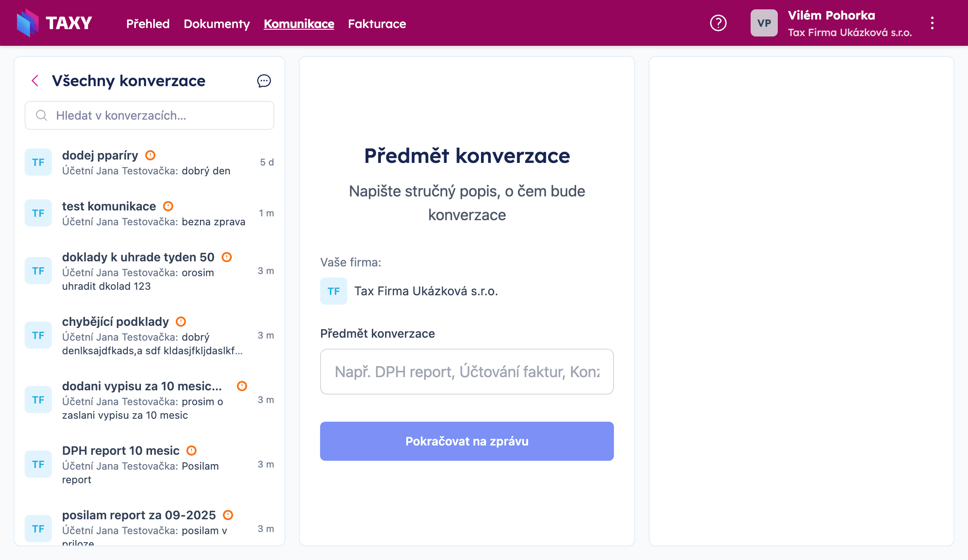Open the Fakturace section
This screenshot has height=560, width=968.
tap(377, 24)
